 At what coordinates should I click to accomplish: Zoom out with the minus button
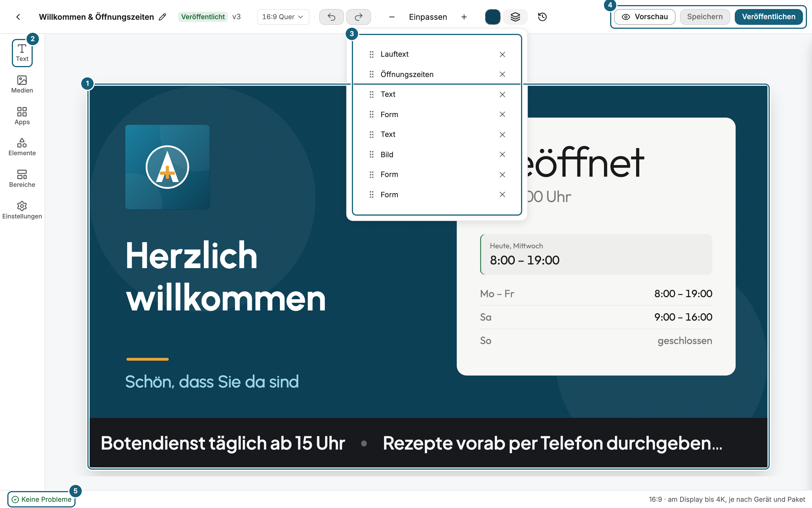tap(392, 17)
